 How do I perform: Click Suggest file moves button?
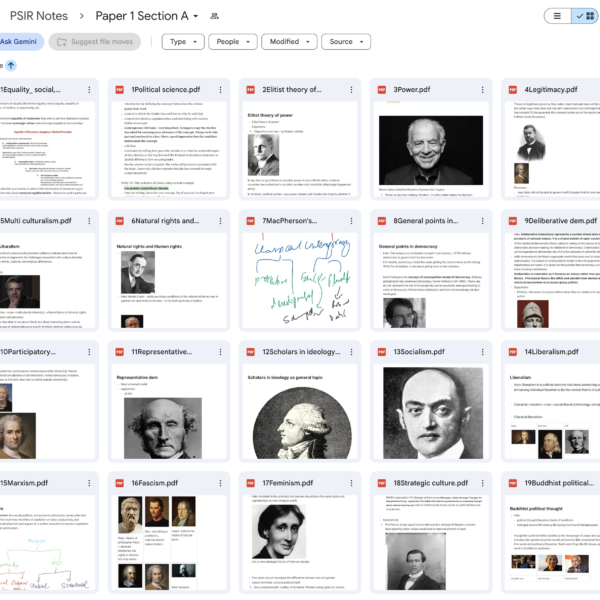tap(95, 42)
